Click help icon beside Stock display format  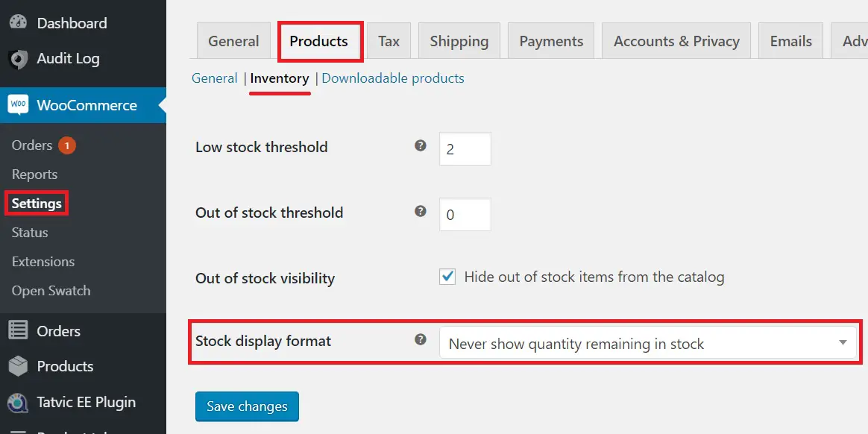click(x=421, y=339)
